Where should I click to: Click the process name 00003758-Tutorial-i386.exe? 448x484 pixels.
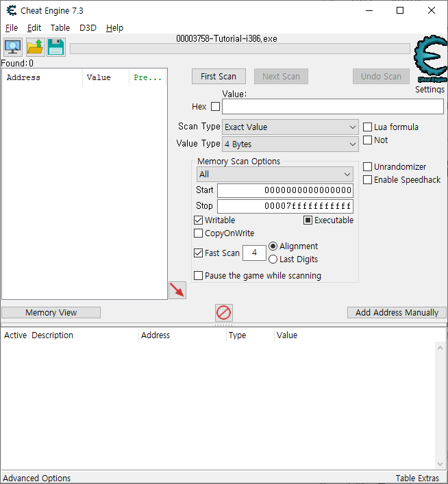tap(227, 39)
